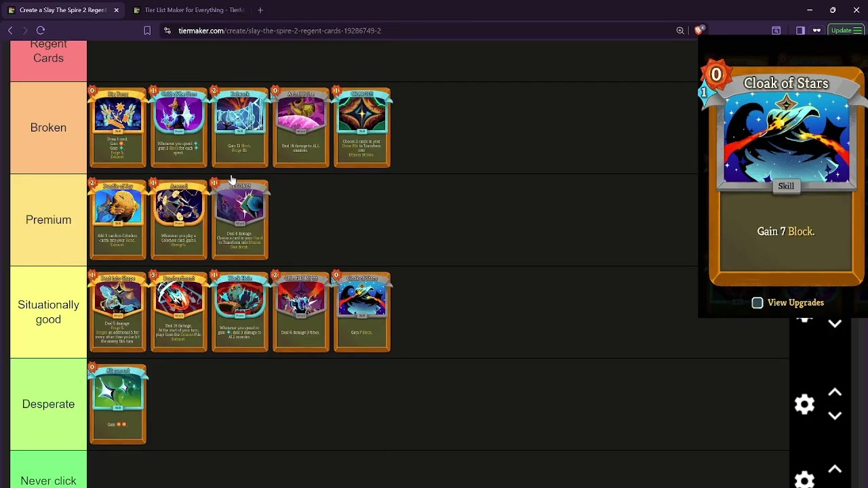Bookmark this page using the bookmark icon

tap(147, 30)
